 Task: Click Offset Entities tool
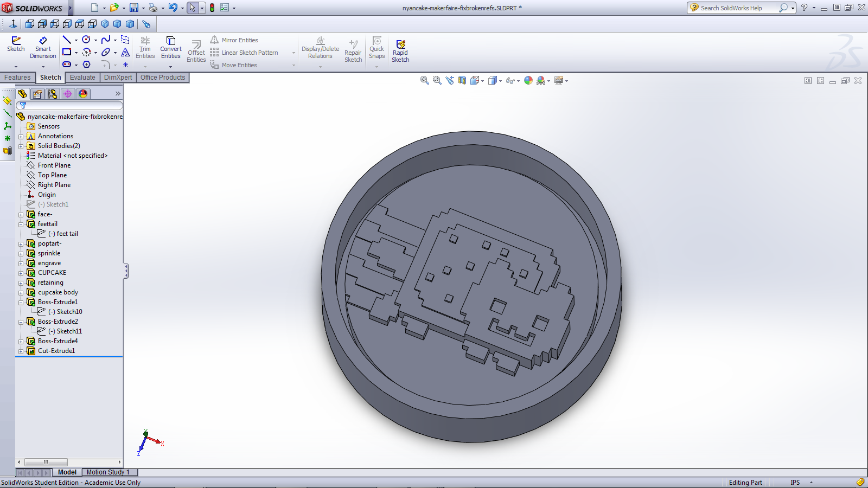coord(196,51)
